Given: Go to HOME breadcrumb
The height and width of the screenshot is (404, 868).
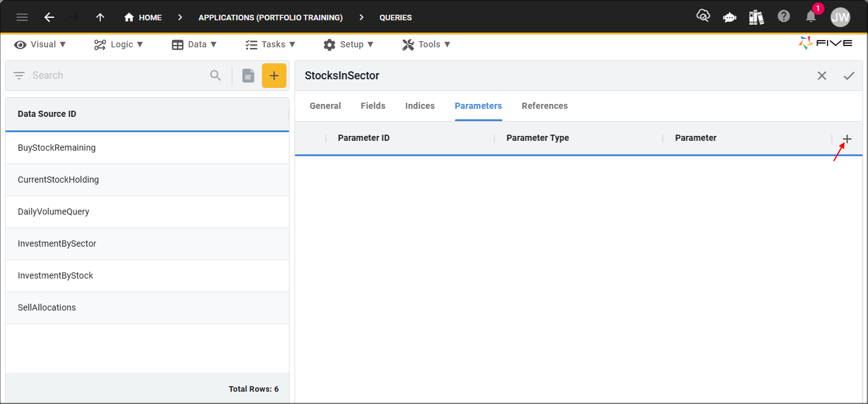Looking at the screenshot, I should point(143,17).
